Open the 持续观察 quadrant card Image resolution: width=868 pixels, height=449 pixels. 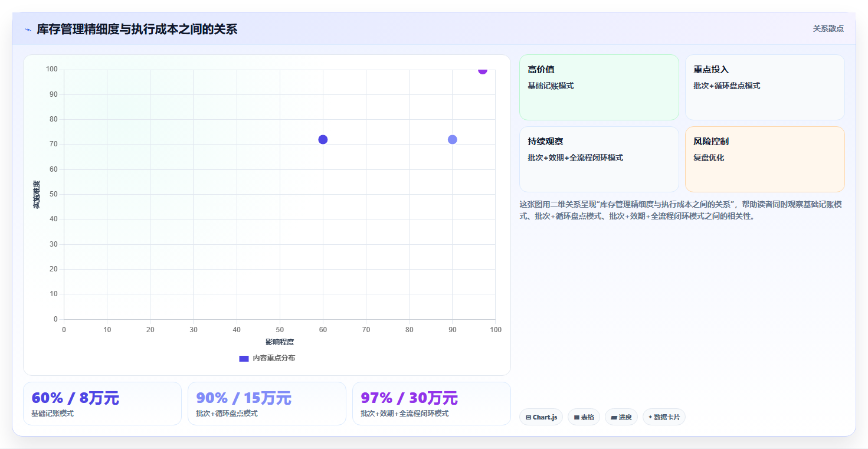(599, 159)
